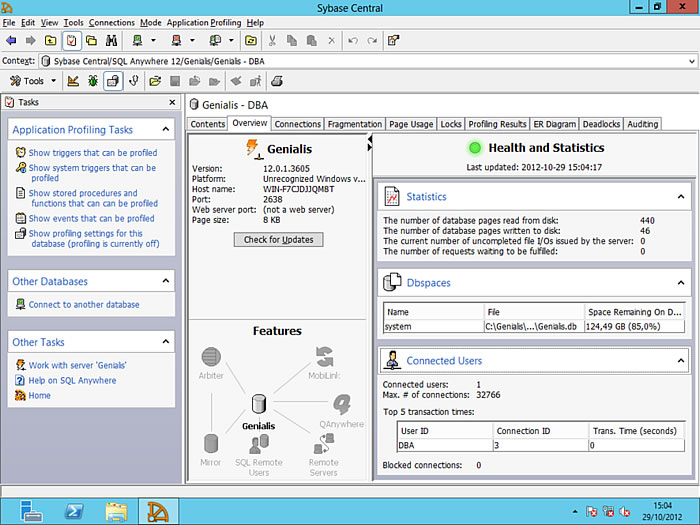Open the Connections menu
The height and width of the screenshot is (525, 700).
click(112, 22)
